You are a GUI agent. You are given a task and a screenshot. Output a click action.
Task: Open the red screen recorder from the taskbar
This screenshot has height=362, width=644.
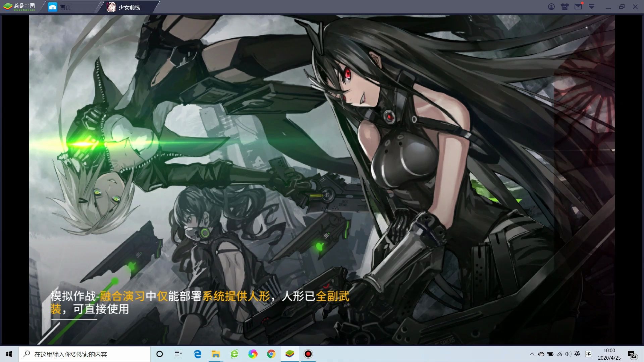click(x=308, y=354)
